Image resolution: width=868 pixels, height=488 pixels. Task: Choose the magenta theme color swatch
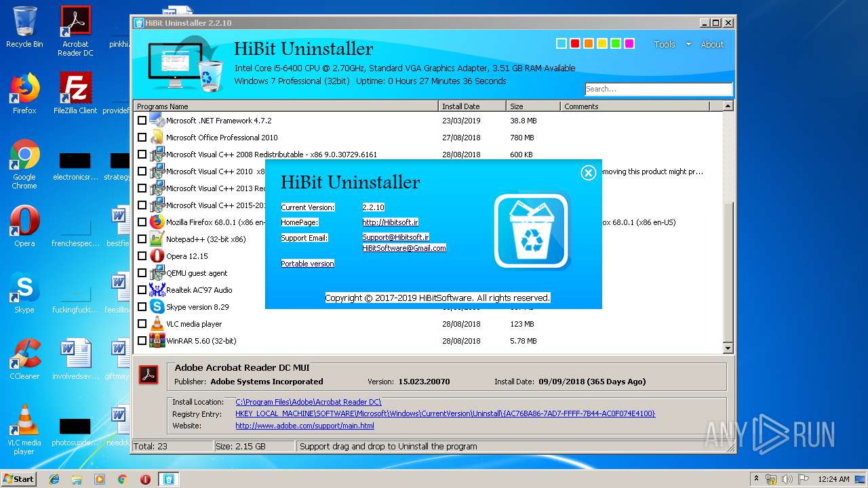pyautogui.click(x=629, y=43)
